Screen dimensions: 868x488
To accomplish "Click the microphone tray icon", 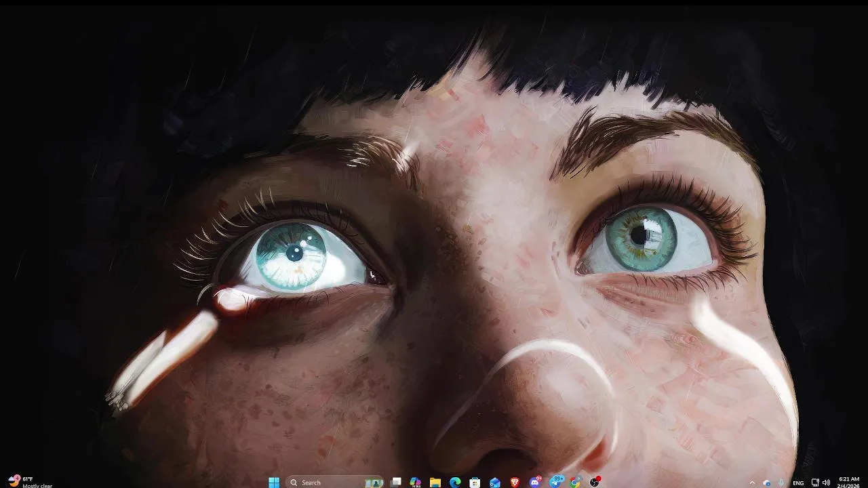I will [x=782, y=483].
